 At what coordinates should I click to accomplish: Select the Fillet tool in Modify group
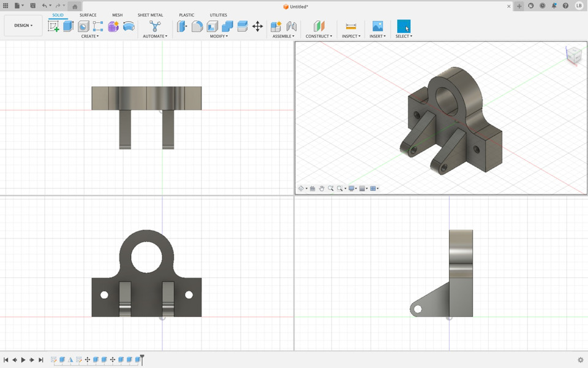tap(196, 26)
